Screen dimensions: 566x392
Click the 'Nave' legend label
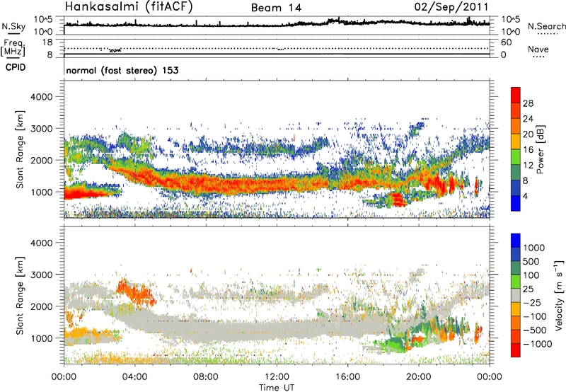click(538, 49)
